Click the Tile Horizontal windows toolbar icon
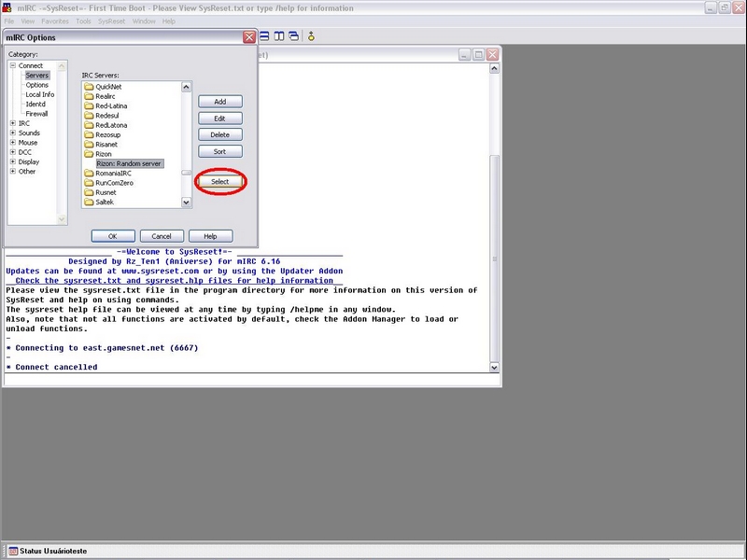This screenshot has height=560, width=747. point(265,36)
